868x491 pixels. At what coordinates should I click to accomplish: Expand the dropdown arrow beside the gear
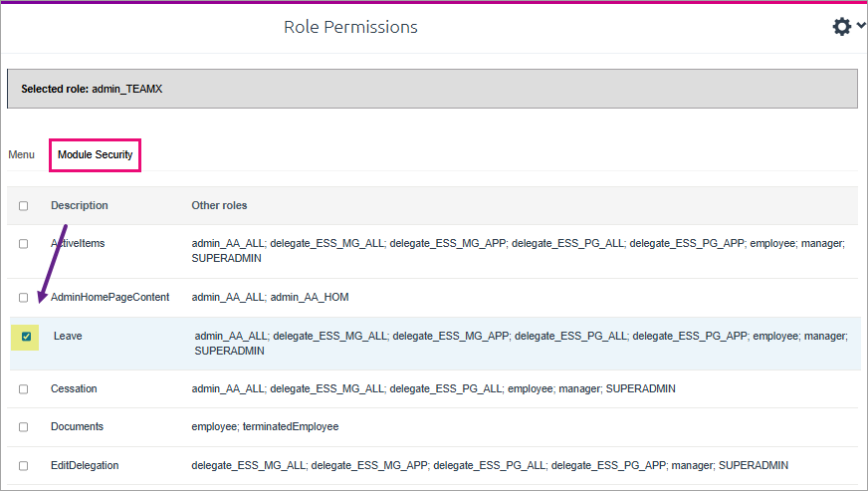[x=861, y=27]
